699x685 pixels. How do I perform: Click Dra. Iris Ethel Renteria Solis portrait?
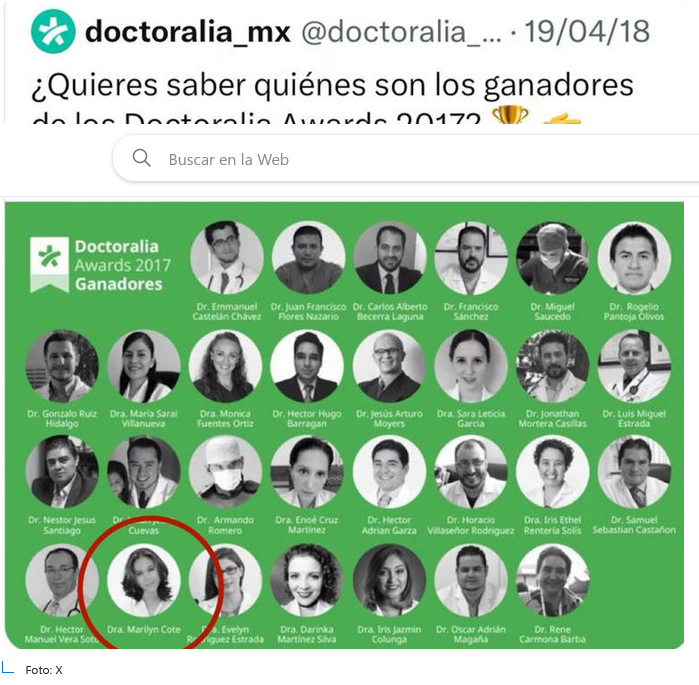(x=552, y=472)
